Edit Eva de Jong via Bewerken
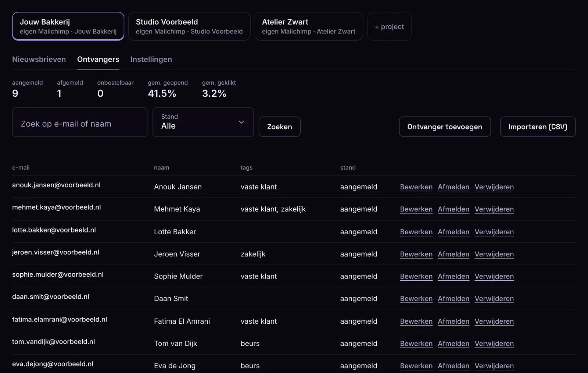The height and width of the screenshot is (373, 588). pos(416,366)
